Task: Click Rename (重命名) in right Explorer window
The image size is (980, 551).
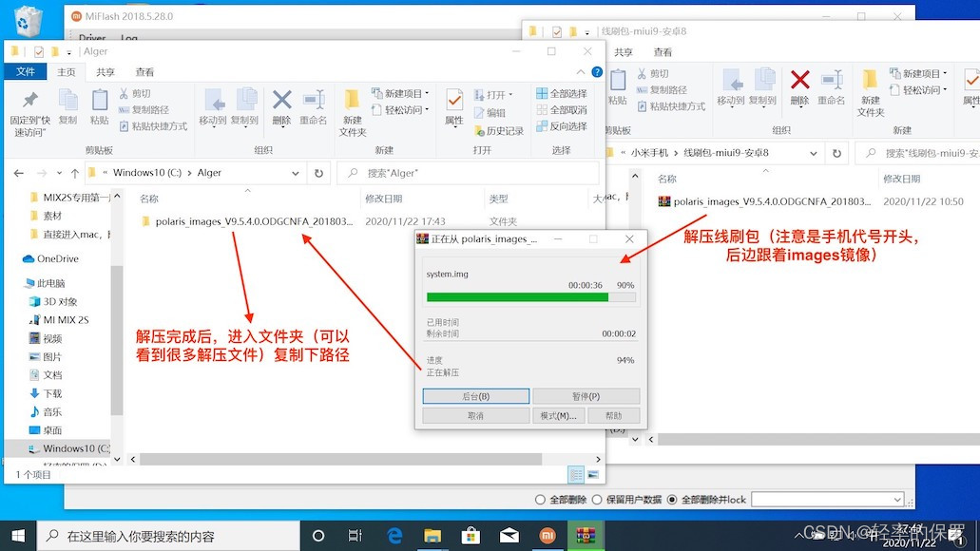Action: point(832,86)
